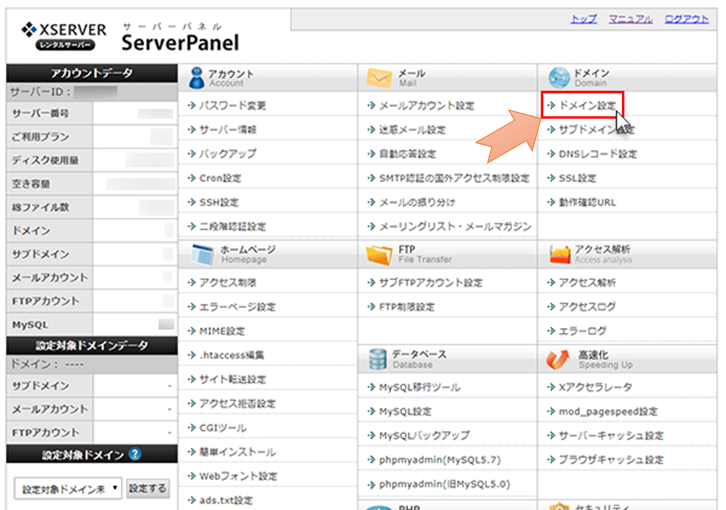Click the FTP section folder icon
Screen dimensions: 726x510
(378, 253)
